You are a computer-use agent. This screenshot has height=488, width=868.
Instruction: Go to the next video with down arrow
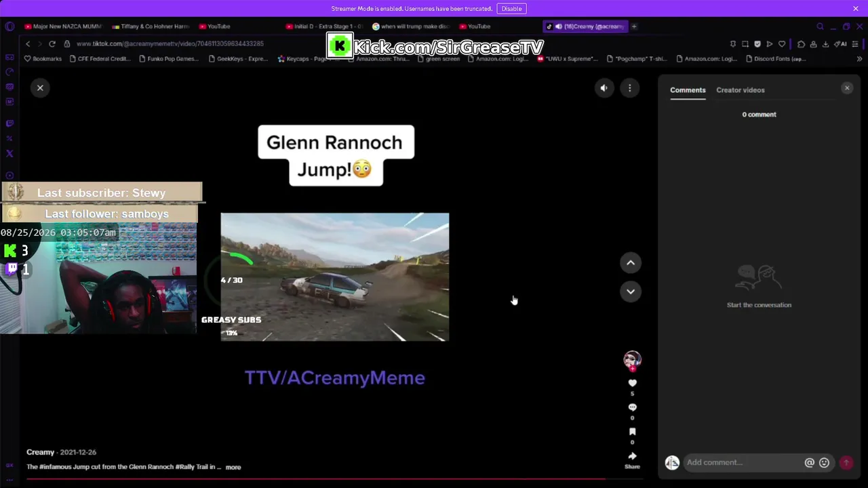coord(631,291)
